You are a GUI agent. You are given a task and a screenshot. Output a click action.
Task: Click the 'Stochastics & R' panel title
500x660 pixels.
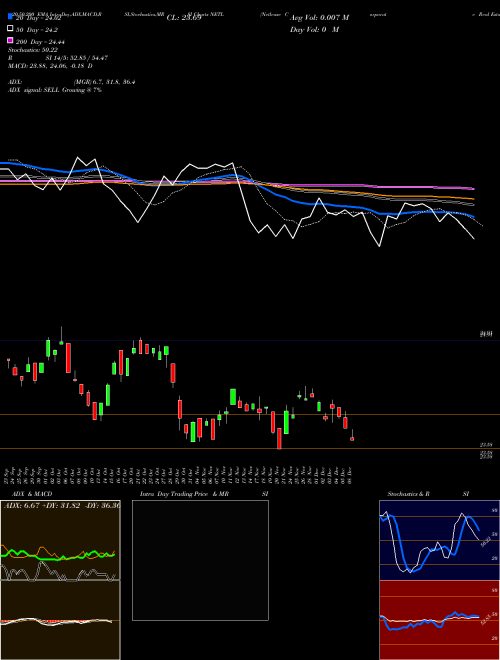[x=409, y=494]
